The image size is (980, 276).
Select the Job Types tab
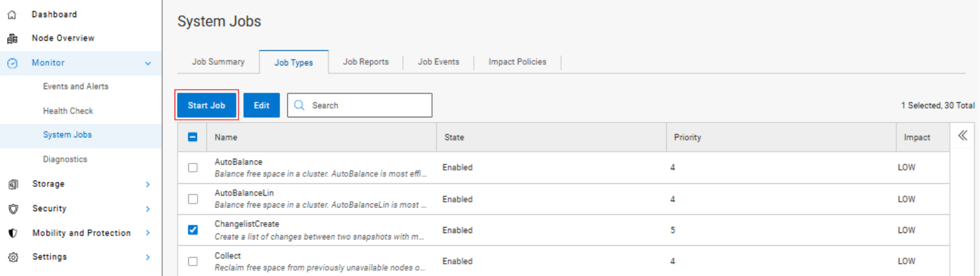[294, 63]
